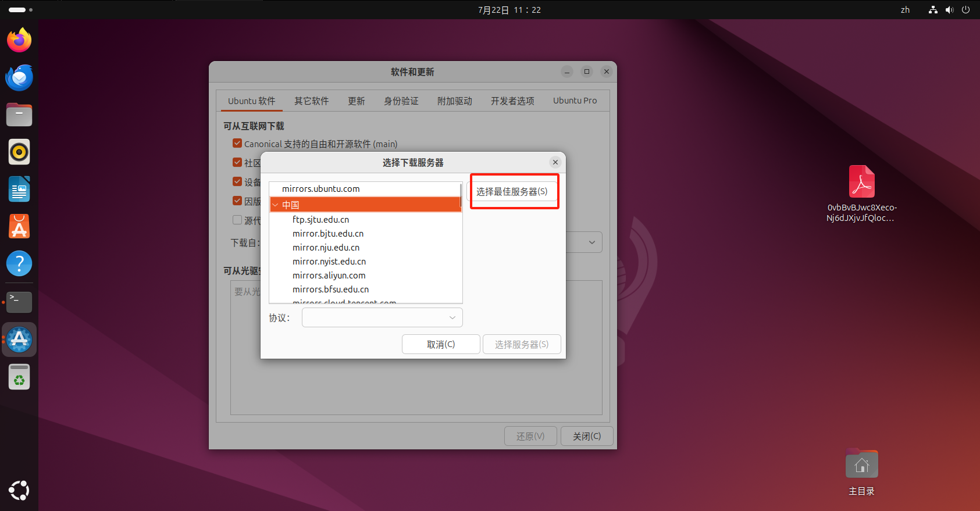Image resolution: width=980 pixels, height=511 pixels.
Task: Toggle the 社区 checkbox in 软件和更新
Action: [x=237, y=162]
